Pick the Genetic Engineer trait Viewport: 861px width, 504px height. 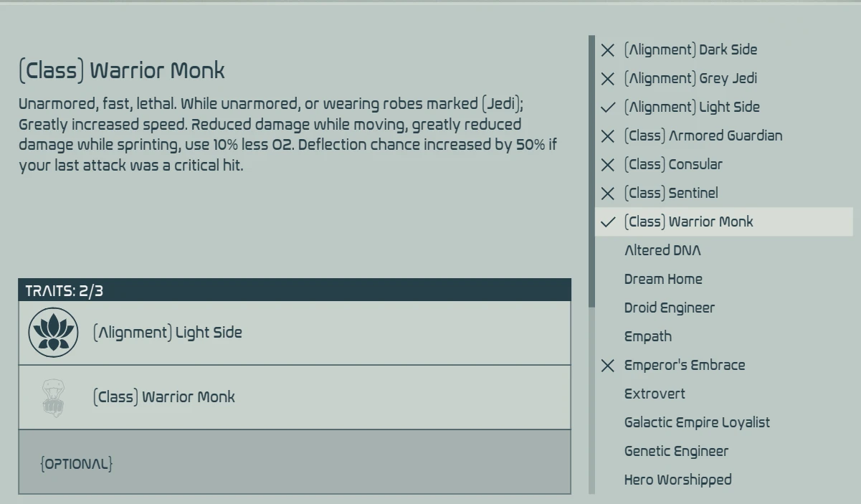tap(676, 452)
